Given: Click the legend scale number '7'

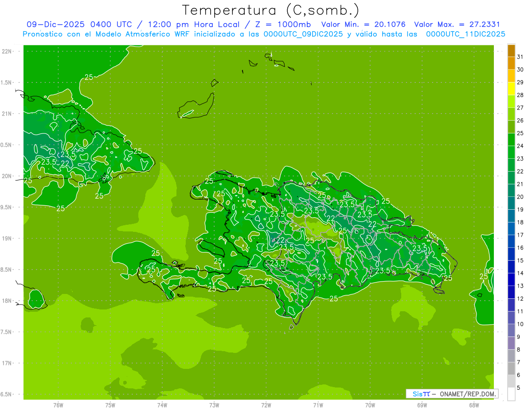Looking at the screenshot, I should click(x=519, y=362).
